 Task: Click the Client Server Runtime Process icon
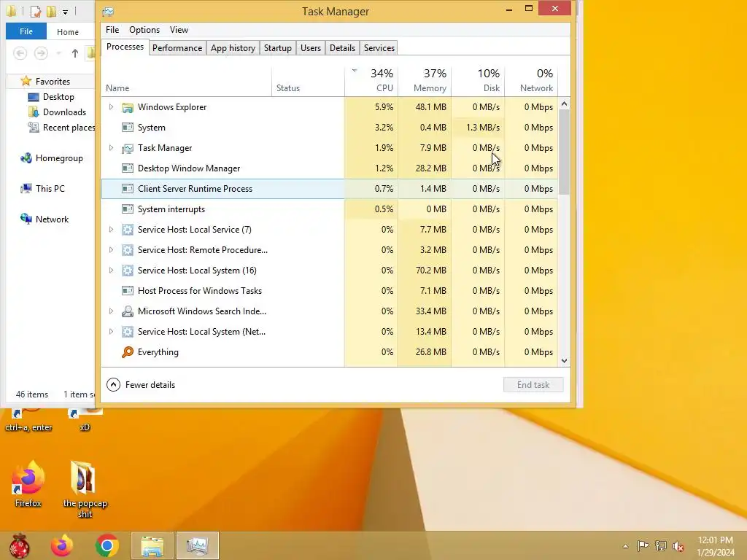click(x=127, y=189)
